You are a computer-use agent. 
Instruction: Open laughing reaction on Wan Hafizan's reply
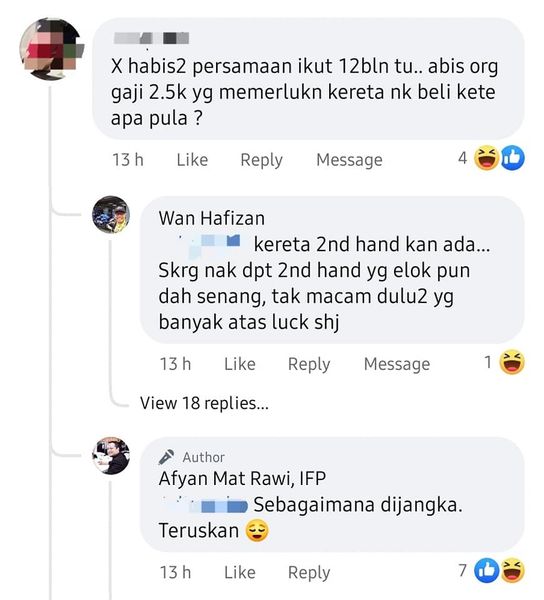(x=512, y=362)
